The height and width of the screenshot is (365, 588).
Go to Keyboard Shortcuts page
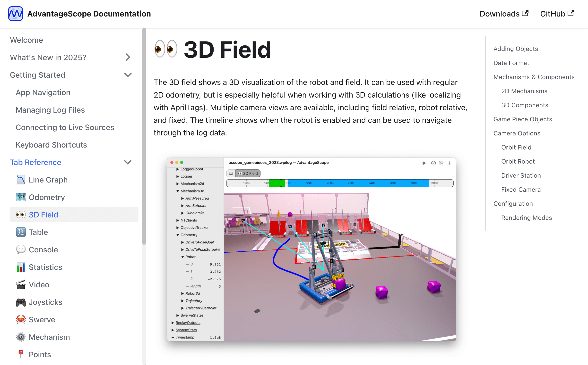click(51, 145)
